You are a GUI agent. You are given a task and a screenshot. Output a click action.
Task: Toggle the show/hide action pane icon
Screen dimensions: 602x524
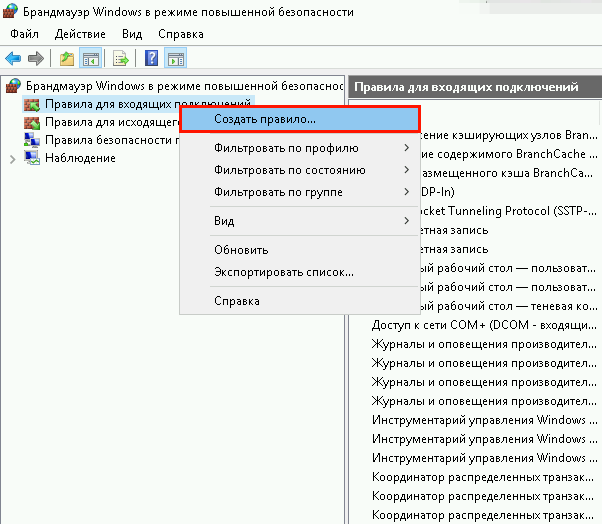click(176, 59)
